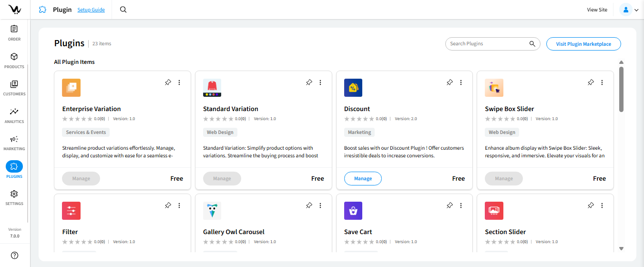Expand options menu for Filter plugin
644x267 pixels.
coord(179,205)
